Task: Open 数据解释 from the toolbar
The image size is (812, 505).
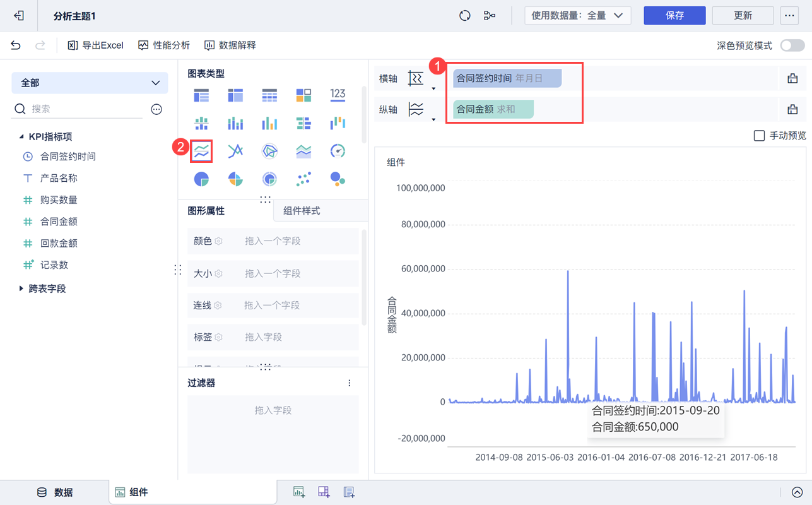Action: tap(230, 45)
